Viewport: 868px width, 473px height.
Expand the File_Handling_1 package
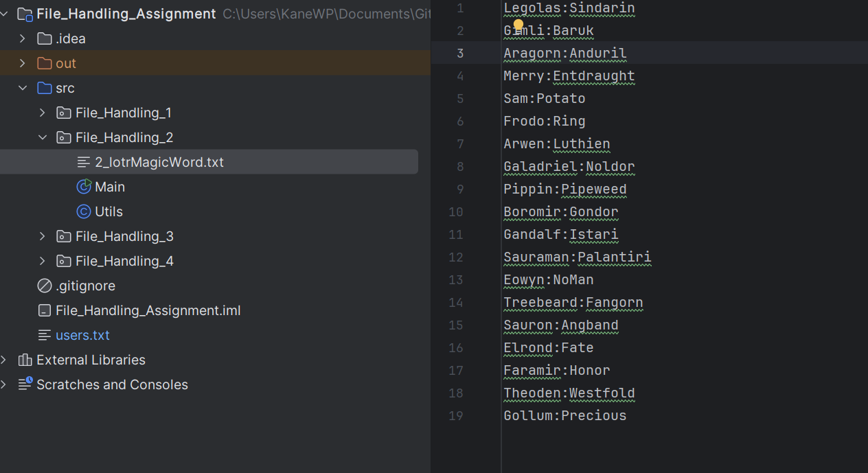43,113
